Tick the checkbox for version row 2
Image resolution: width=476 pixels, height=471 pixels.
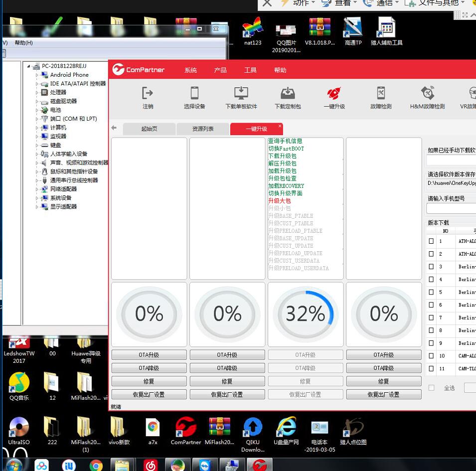(x=431, y=254)
